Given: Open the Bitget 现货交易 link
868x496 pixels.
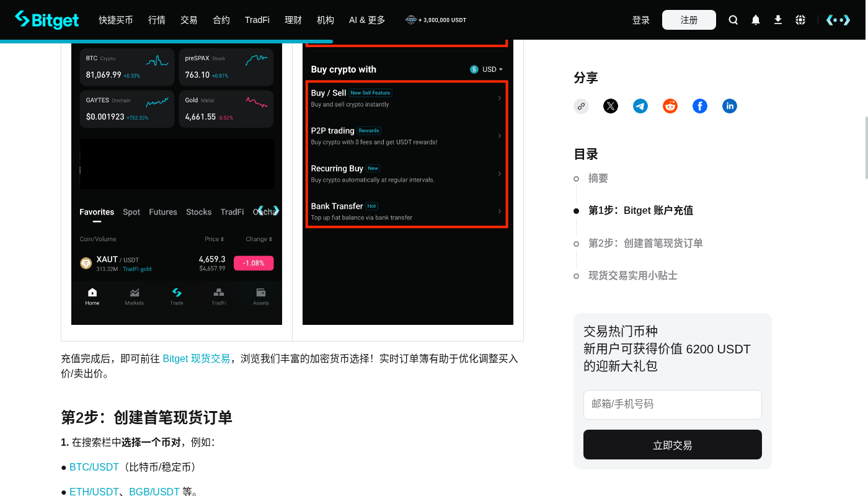Looking at the screenshot, I should pos(196,358).
